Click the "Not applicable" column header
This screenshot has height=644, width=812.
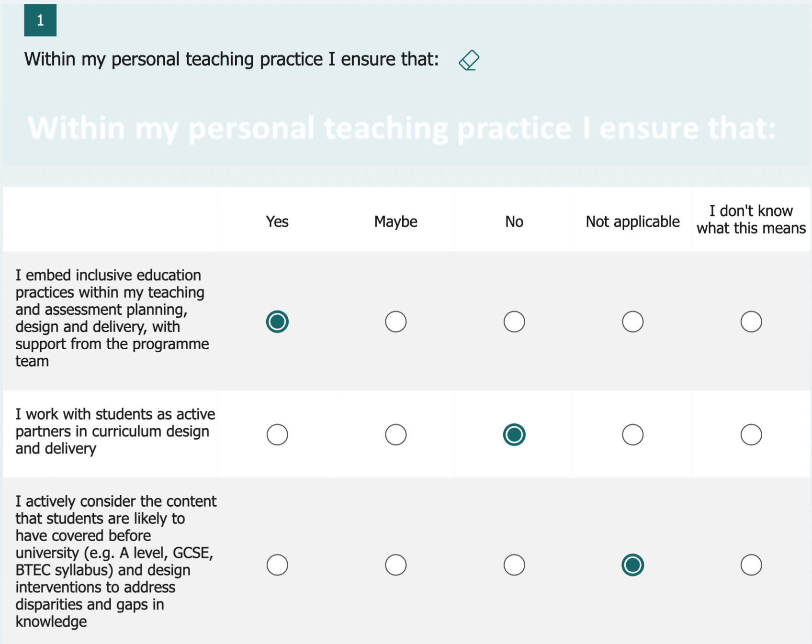click(x=632, y=222)
